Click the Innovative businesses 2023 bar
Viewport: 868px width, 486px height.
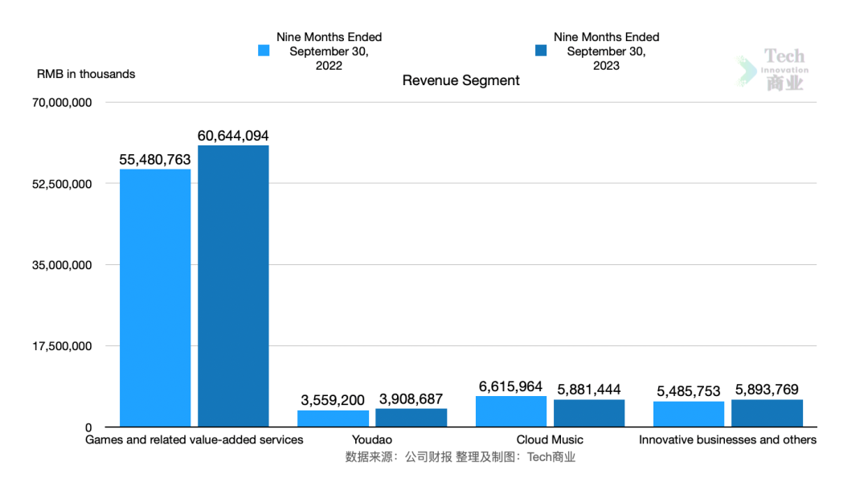tap(767, 413)
